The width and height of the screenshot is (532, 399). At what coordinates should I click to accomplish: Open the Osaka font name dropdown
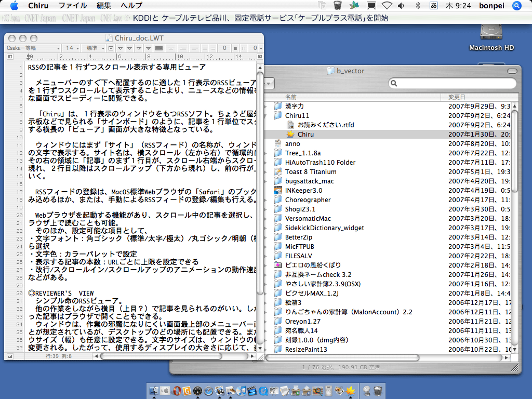[x=32, y=48]
